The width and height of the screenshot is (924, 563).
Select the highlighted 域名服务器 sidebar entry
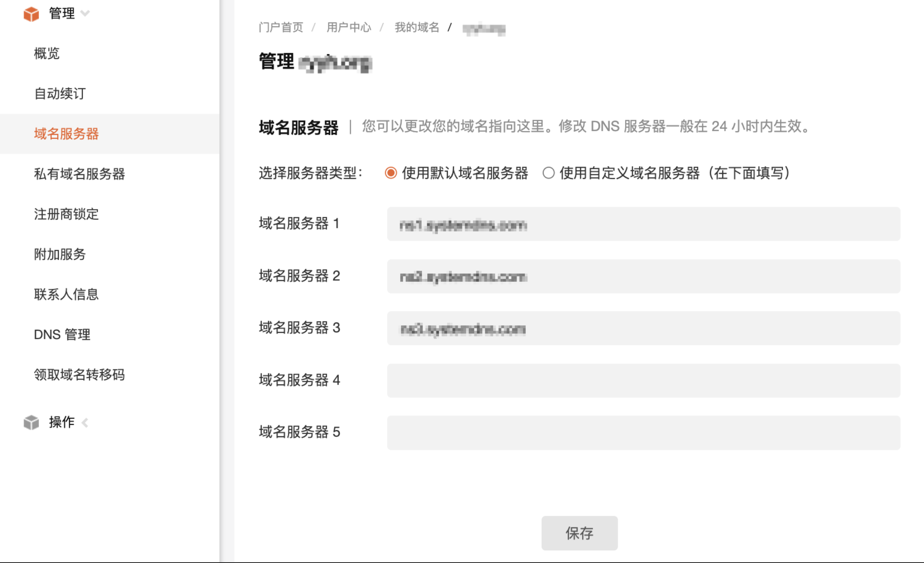pos(66,134)
